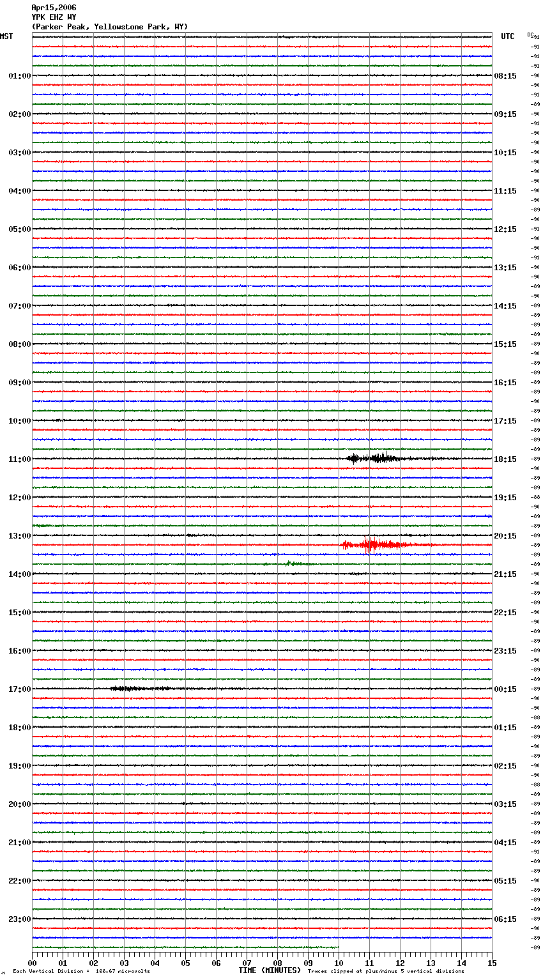Click the 17:15 UTC time label

coord(505,421)
